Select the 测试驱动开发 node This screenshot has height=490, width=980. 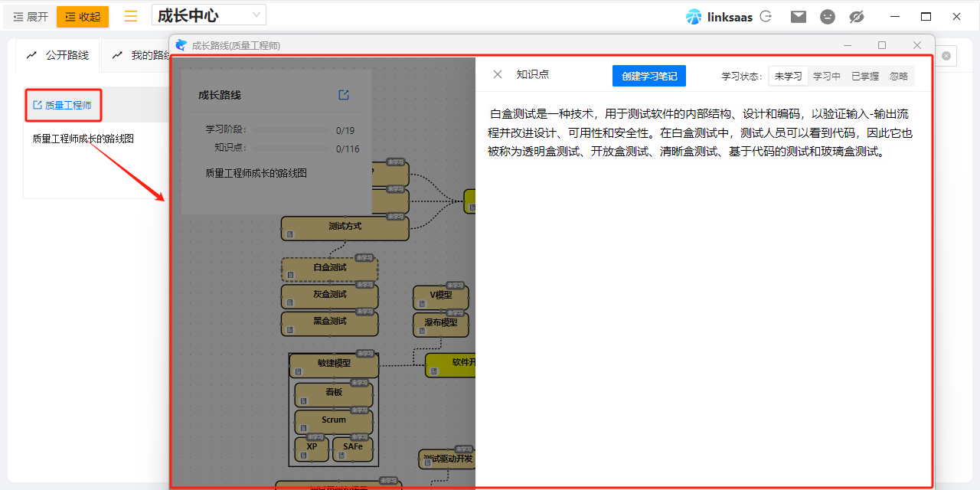(x=447, y=459)
